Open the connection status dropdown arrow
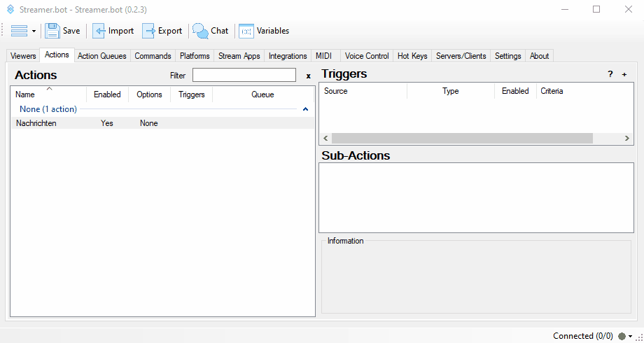The image size is (644, 343). click(631, 337)
